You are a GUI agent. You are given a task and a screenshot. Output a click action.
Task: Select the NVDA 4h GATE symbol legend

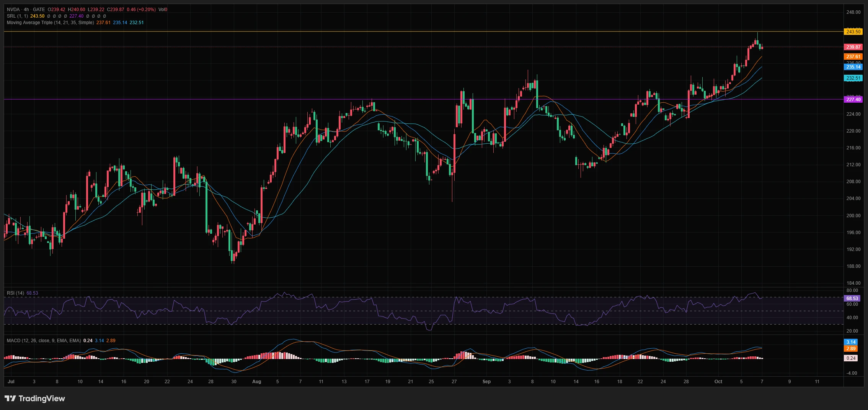point(26,10)
